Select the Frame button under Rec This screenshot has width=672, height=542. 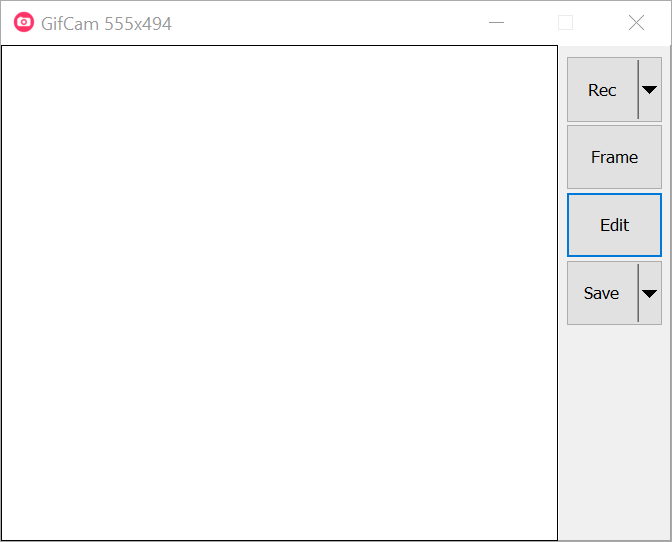(614, 157)
